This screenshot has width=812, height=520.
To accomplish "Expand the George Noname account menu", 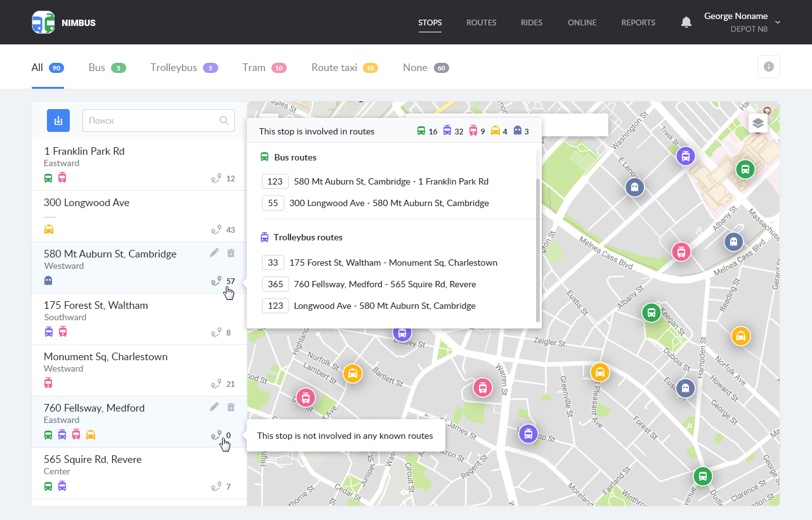I will click(778, 23).
